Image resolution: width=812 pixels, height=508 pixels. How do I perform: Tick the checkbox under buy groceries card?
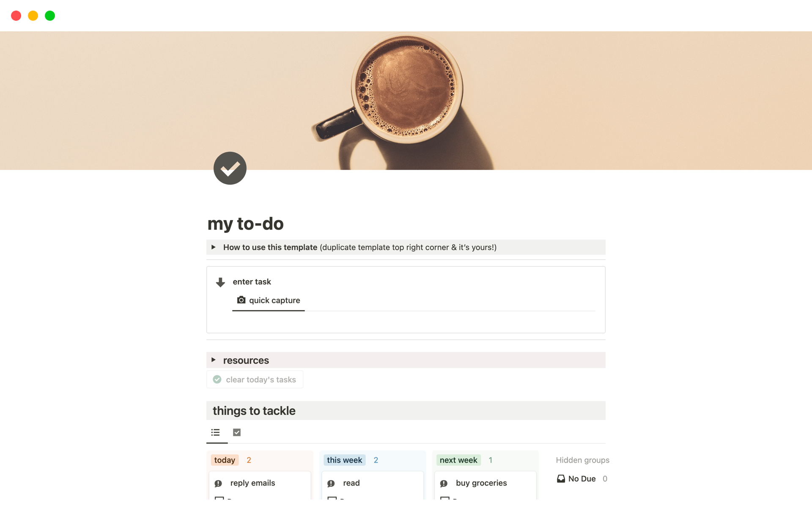coord(445,498)
